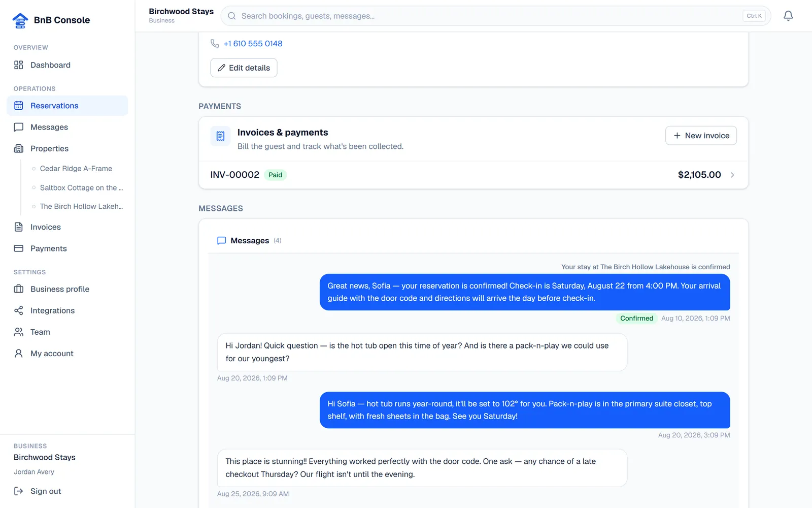
Task: Click the Paid status badge
Action: (x=275, y=175)
